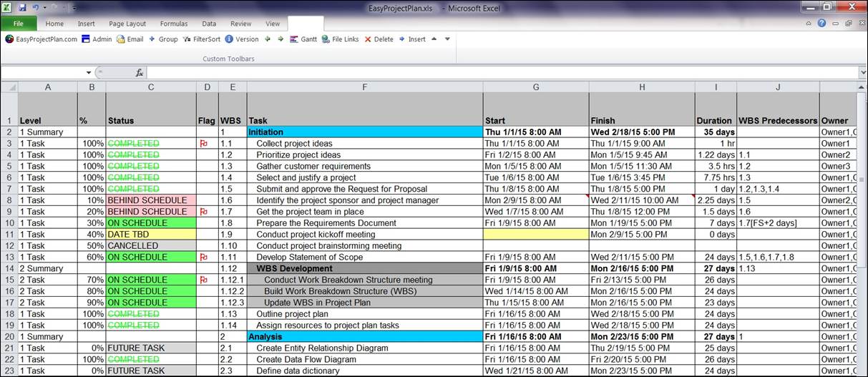The image size is (868, 377).
Task: Expand the Name Box dropdown arrow
Action: [x=89, y=73]
